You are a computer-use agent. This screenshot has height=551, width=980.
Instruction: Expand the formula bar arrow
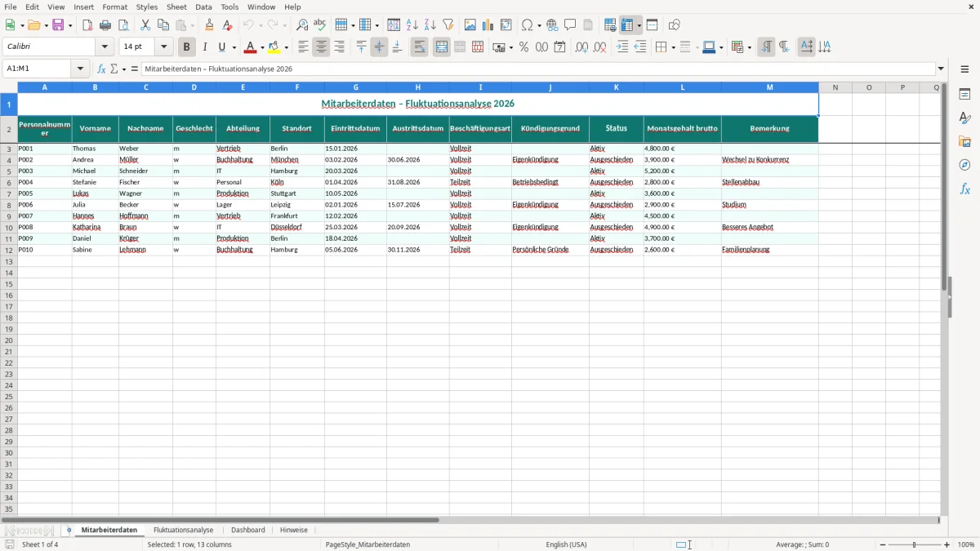[941, 69]
